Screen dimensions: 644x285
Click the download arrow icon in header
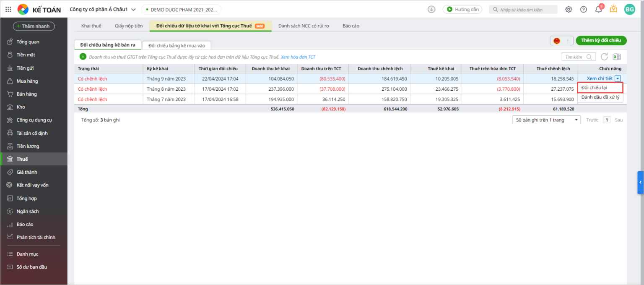(431, 9)
